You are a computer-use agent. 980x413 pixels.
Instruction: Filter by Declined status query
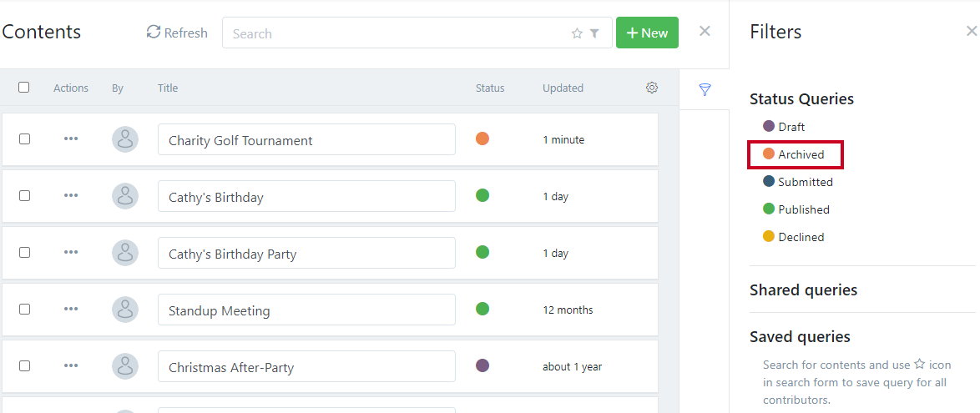click(x=794, y=237)
